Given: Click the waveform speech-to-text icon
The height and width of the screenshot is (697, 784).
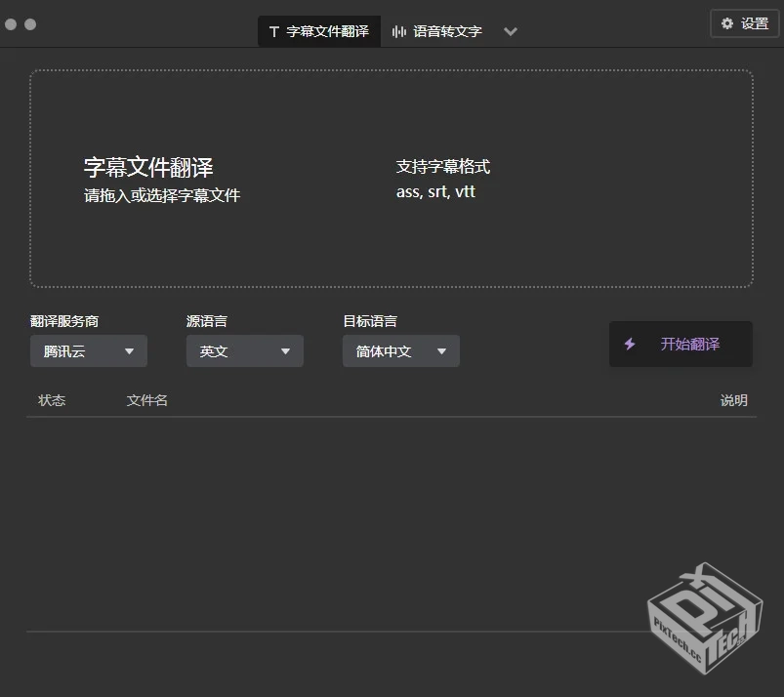Looking at the screenshot, I should pos(401,30).
